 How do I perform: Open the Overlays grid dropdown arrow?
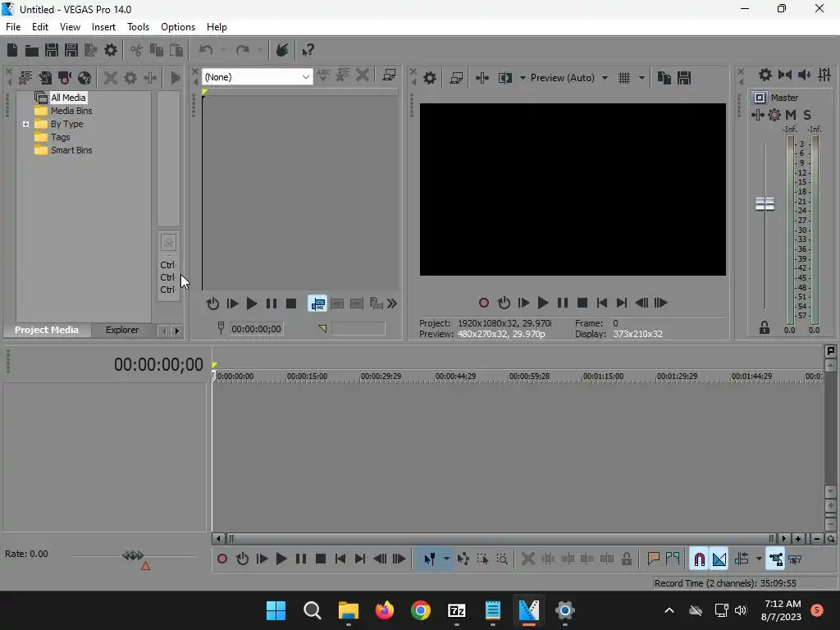641,78
